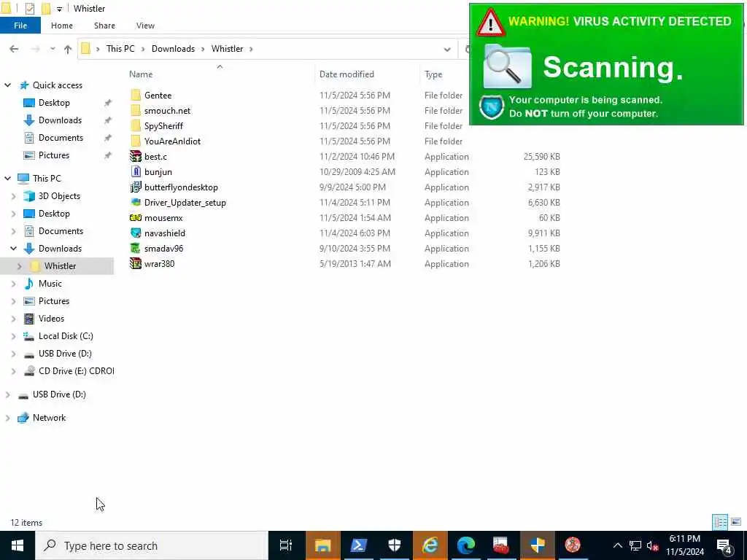Select the wrar380 installer icon

pyautogui.click(x=136, y=263)
